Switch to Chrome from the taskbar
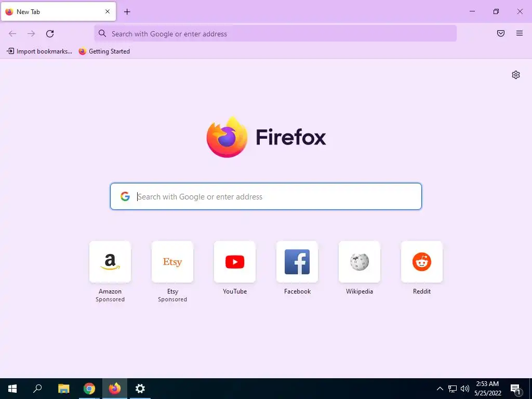This screenshot has width=532, height=399. tap(89, 389)
